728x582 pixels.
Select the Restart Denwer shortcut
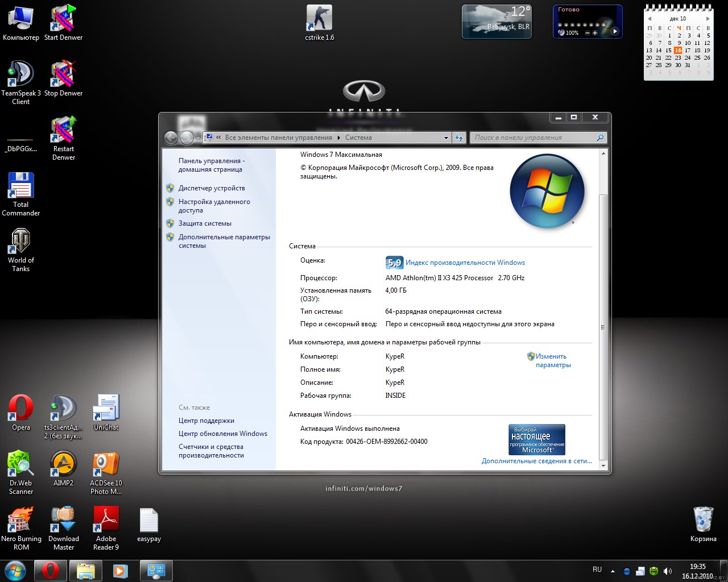point(63,138)
